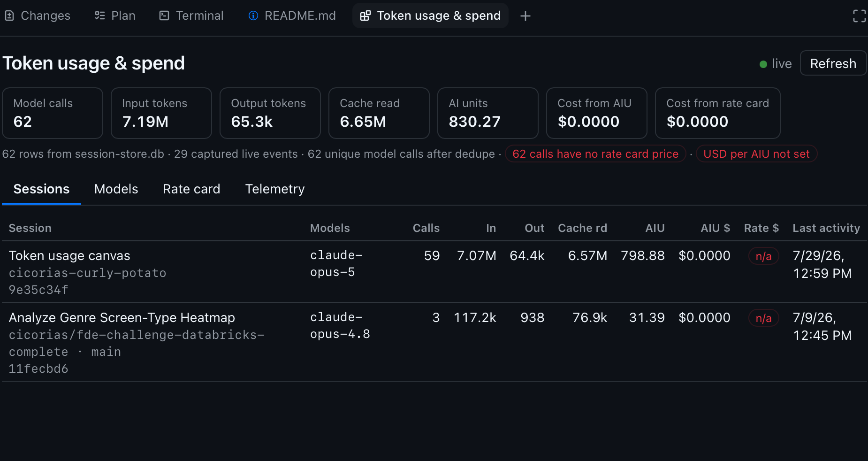
Task: Click the Refresh button
Action: [833, 63]
